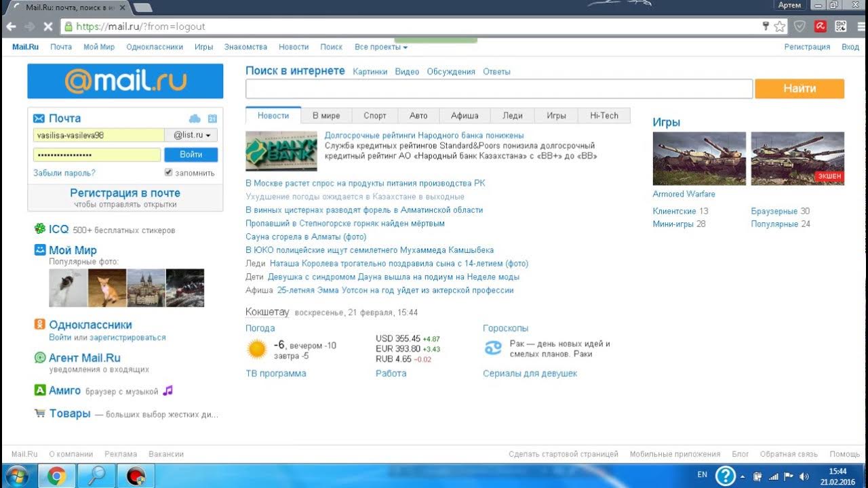Click the password field

[97, 155]
